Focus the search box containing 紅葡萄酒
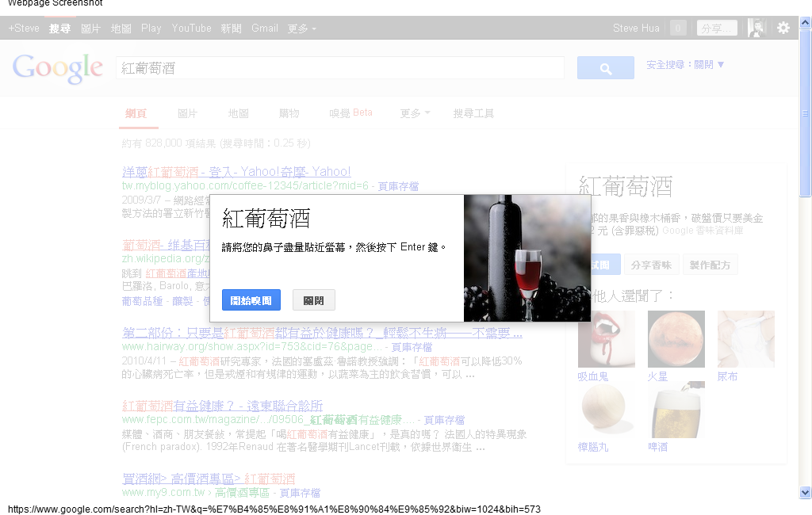Screen dimensions: 812x515 click(x=339, y=68)
